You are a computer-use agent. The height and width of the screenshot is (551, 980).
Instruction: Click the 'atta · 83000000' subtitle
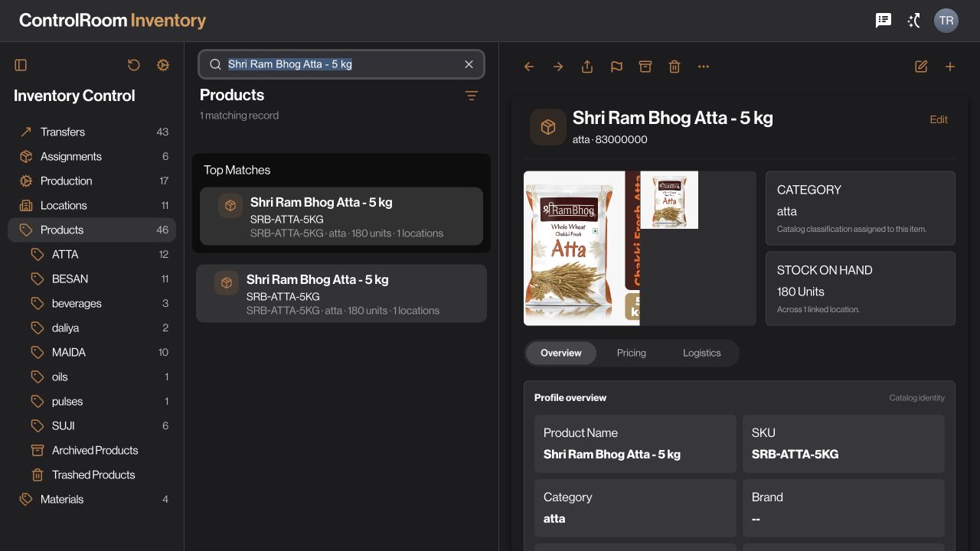(610, 139)
